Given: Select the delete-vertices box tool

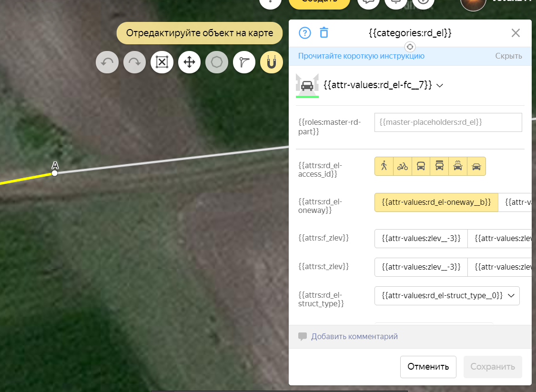Looking at the screenshot, I should (x=162, y=62).
